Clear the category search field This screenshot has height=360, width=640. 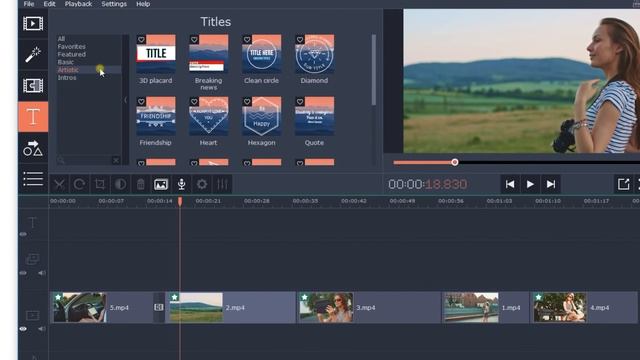[116, 160]
